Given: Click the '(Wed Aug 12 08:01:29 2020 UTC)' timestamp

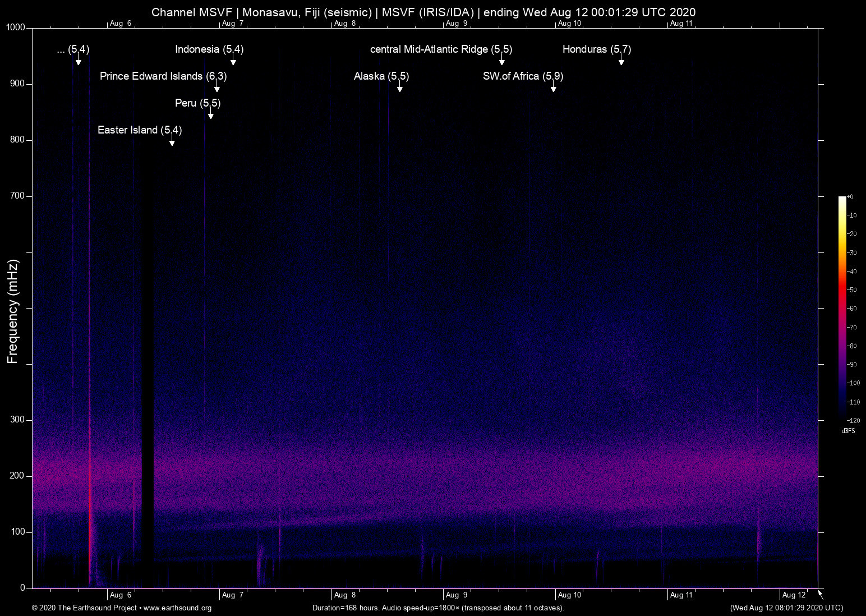Looking at the screenshot, I should coord(786,608).
